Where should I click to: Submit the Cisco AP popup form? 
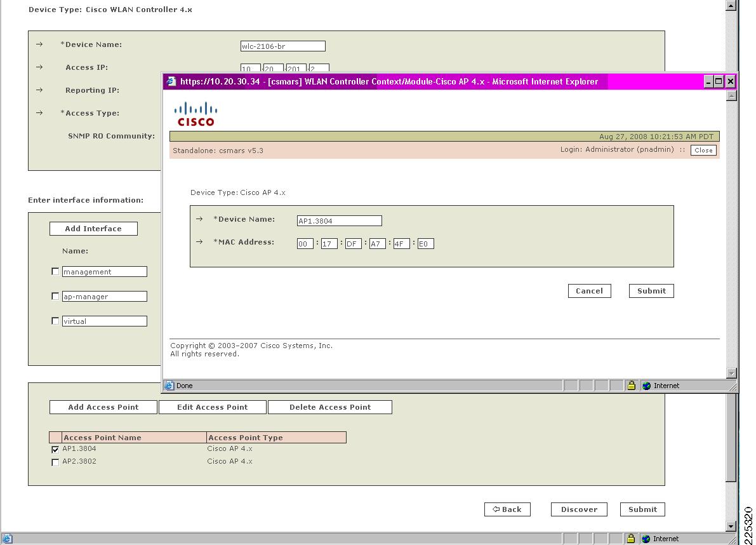(651, 291)
